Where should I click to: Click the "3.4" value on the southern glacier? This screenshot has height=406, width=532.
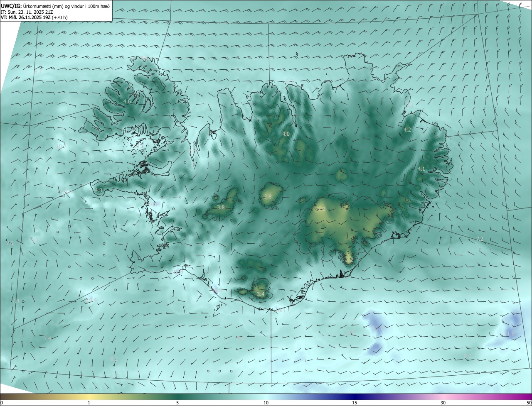(261, 294)
